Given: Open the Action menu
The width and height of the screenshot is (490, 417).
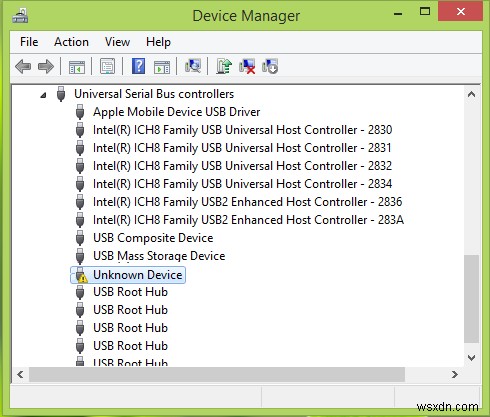Looking at the screenshot, I should [71, 42].
